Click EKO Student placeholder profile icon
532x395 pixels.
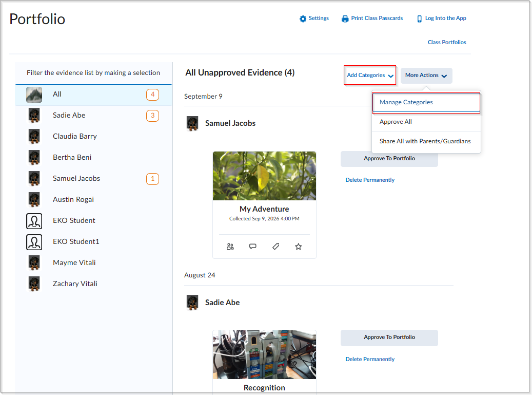click(x=34, y=221)
